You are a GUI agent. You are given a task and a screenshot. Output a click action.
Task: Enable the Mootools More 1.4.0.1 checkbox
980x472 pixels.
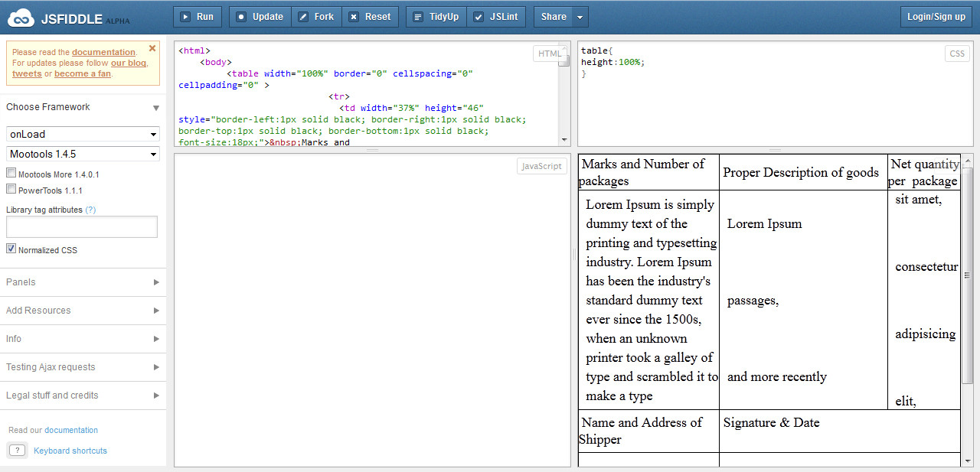pyautogui.click(x=11, y=173)
